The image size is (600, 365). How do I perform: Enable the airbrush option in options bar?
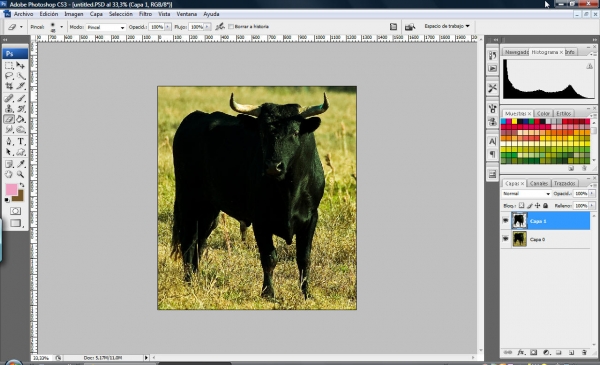pos(220,26)
